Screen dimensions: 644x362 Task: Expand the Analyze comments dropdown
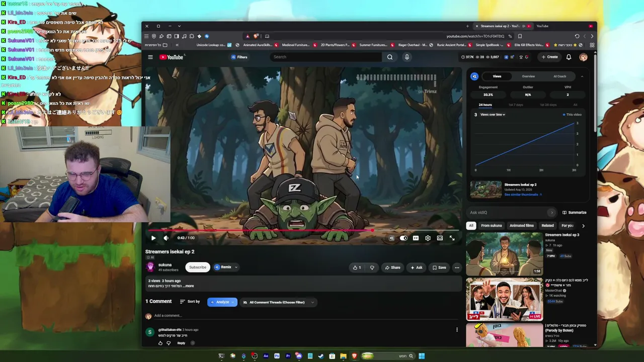pos(222,302)
